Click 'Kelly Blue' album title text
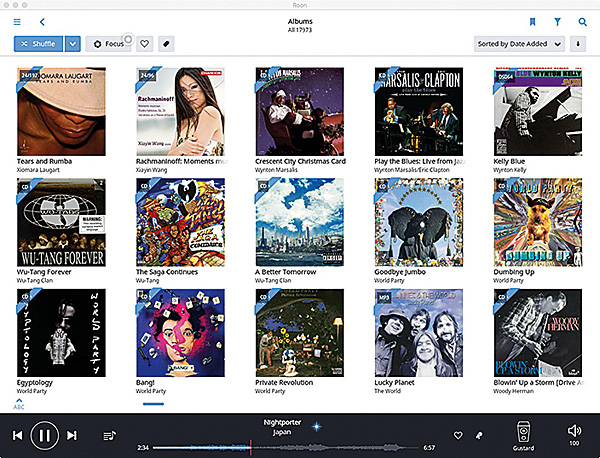Image resolution: width=600 pixels, height=458 pixels. [x=509, y=161]
